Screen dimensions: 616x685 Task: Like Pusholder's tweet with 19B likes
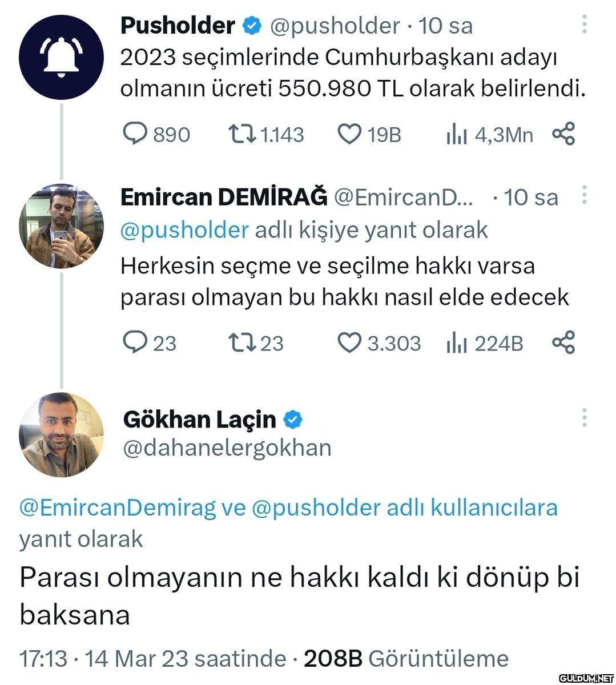[x=349, y=134]
